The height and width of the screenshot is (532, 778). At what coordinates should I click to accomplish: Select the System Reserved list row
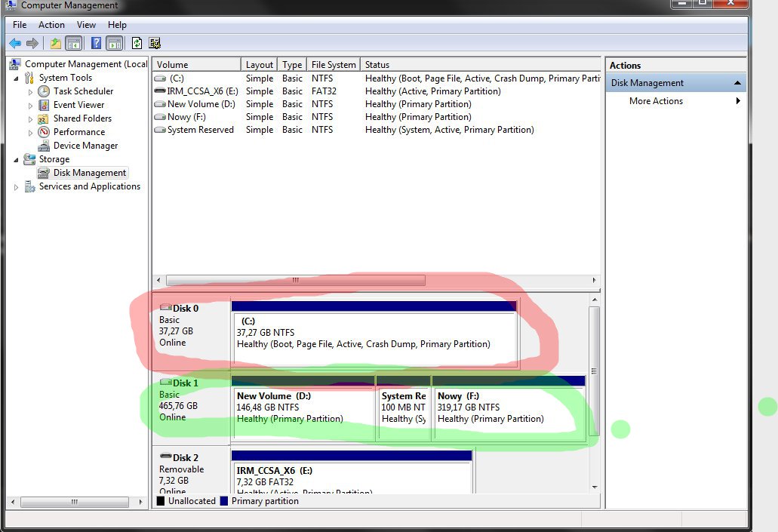click(x=377, y=130)
